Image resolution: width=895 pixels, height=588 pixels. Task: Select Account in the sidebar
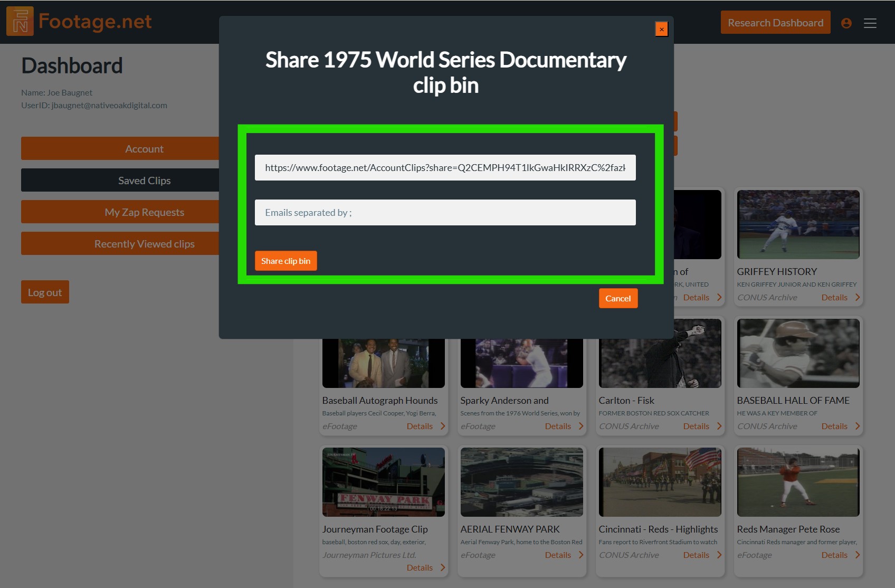pyautogui.click(x=120, y=149)
